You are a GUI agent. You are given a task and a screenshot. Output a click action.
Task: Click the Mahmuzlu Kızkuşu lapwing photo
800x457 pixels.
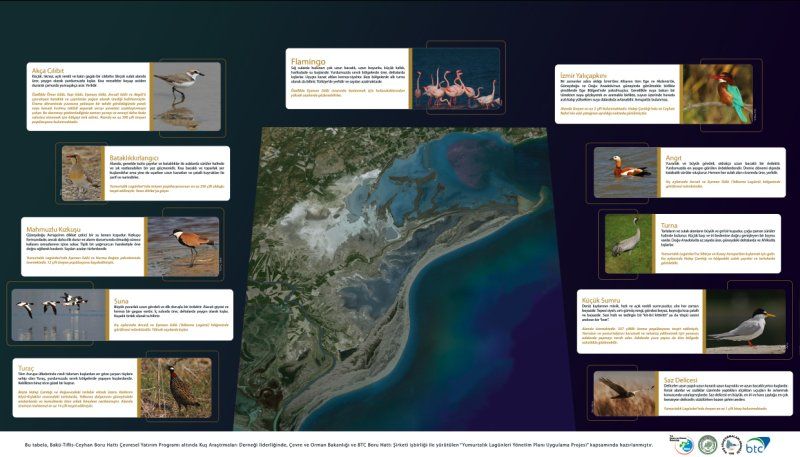[x=190, y=241]
